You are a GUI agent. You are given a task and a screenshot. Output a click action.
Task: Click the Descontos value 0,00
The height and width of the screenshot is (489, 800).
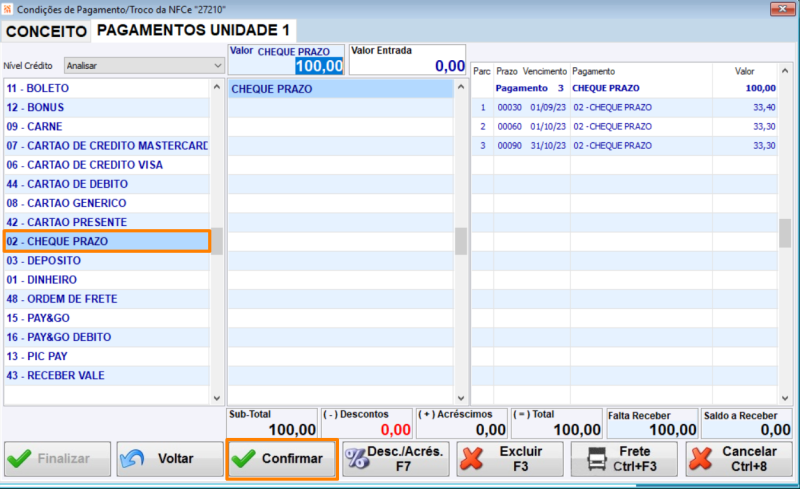[x=395, y=430]
